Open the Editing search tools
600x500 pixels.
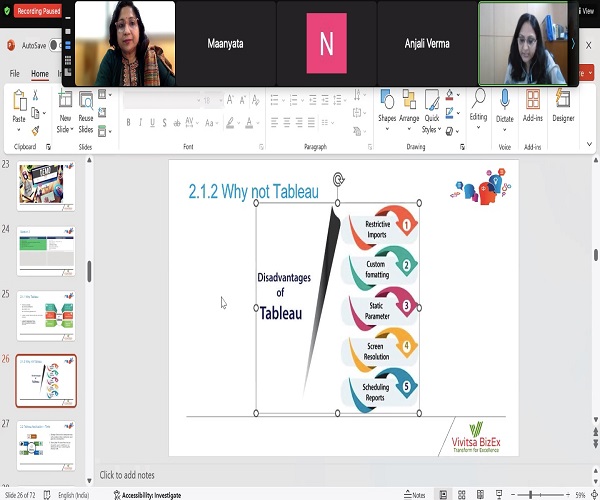click(x=478, y=109)
